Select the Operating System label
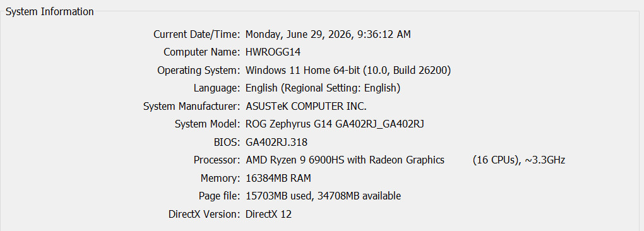This screenshot has height=231, width=644. (x=199, y=71)
